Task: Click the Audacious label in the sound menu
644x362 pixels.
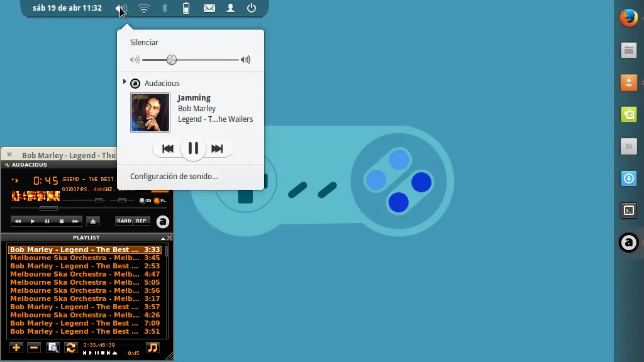Action: pos(162,84)
